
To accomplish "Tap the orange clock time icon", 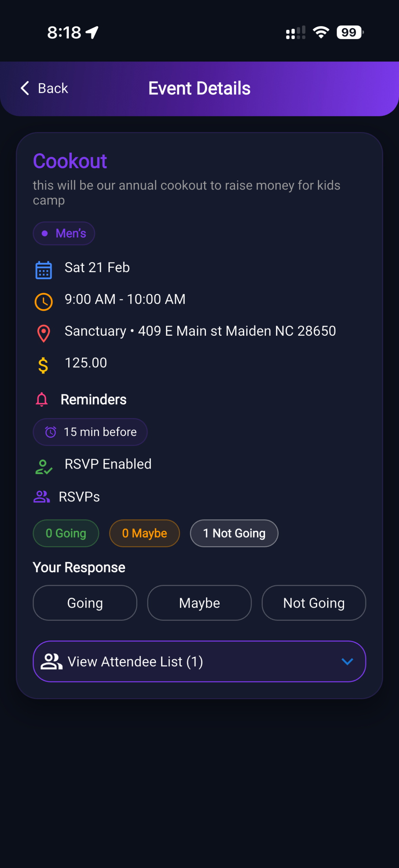I will pyautogui.click(x=43, y=301).
